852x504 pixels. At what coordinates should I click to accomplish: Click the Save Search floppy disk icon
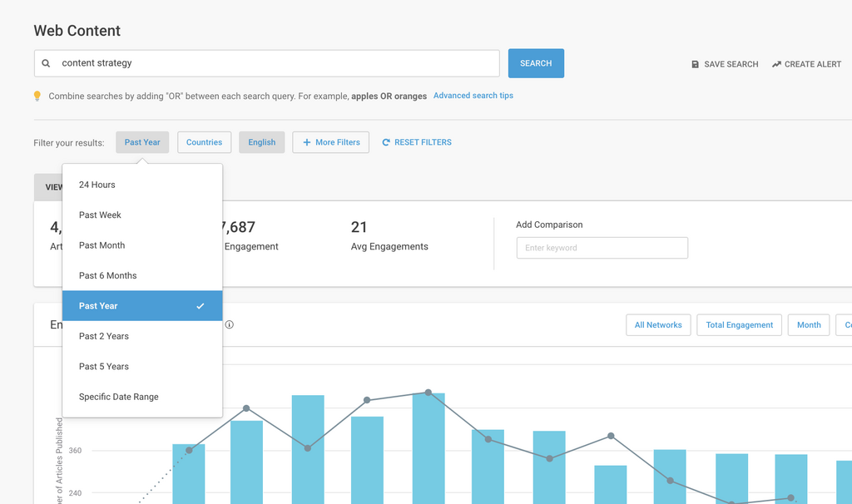(696, 64)
